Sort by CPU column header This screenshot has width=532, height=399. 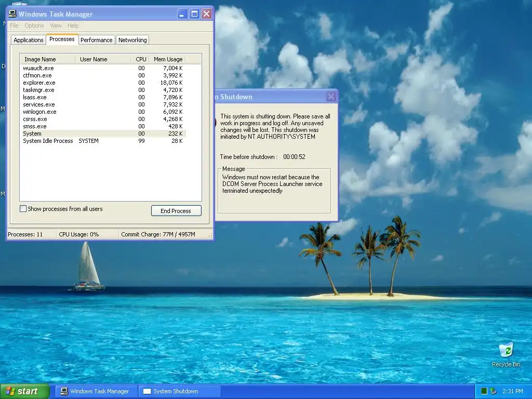[140, 59]
